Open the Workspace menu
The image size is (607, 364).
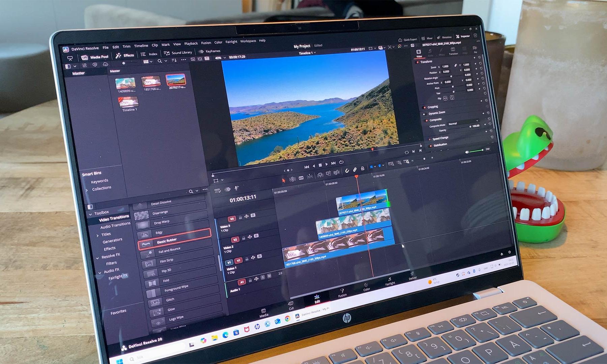click(x=248, y=41)
